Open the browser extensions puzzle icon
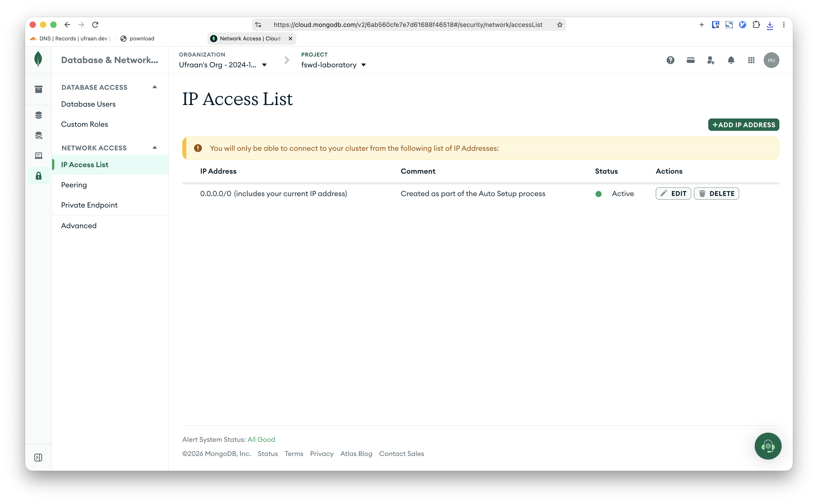Image resolution: width=818 pixels, height=504 pixels. (x=756, y=25)
